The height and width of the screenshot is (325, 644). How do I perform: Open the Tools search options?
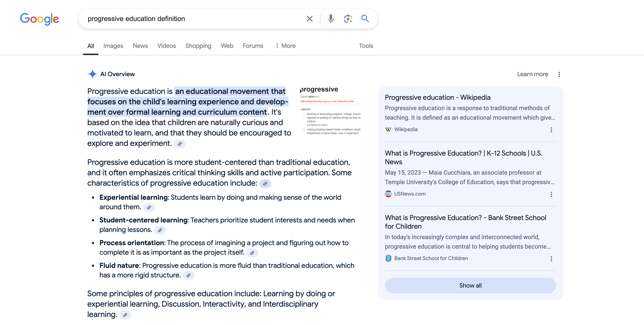click(x=366, y=46)
